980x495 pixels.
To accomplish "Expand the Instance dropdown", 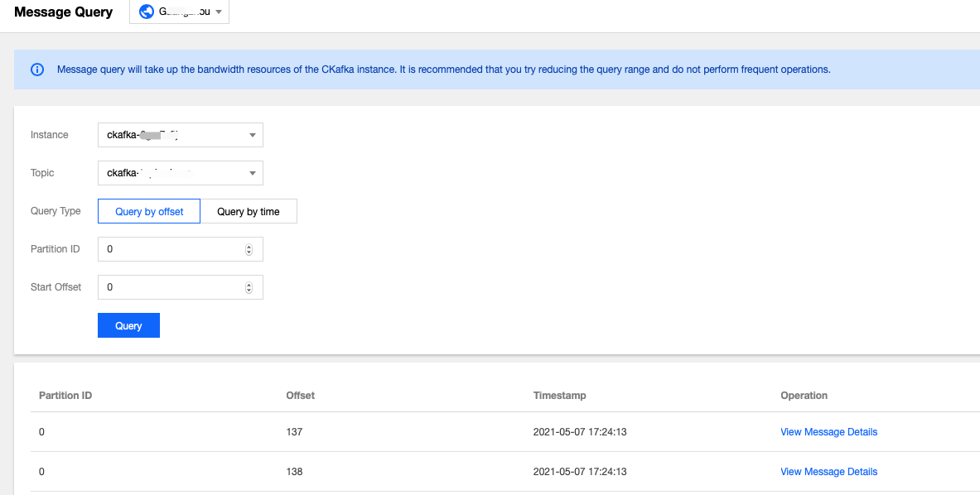I will [181, 135].
